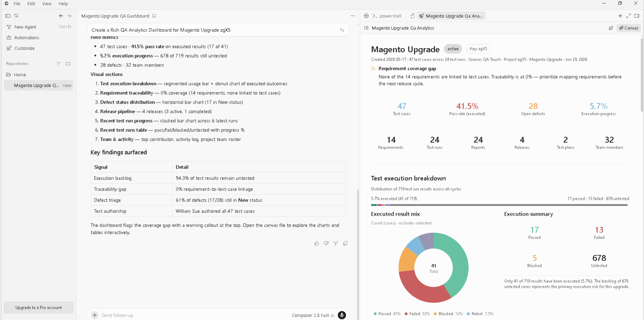The height and width of the screenshot is (320, 644).
Task: Click the revert arrow on the prompt bubble
Action: click(342, 30)
